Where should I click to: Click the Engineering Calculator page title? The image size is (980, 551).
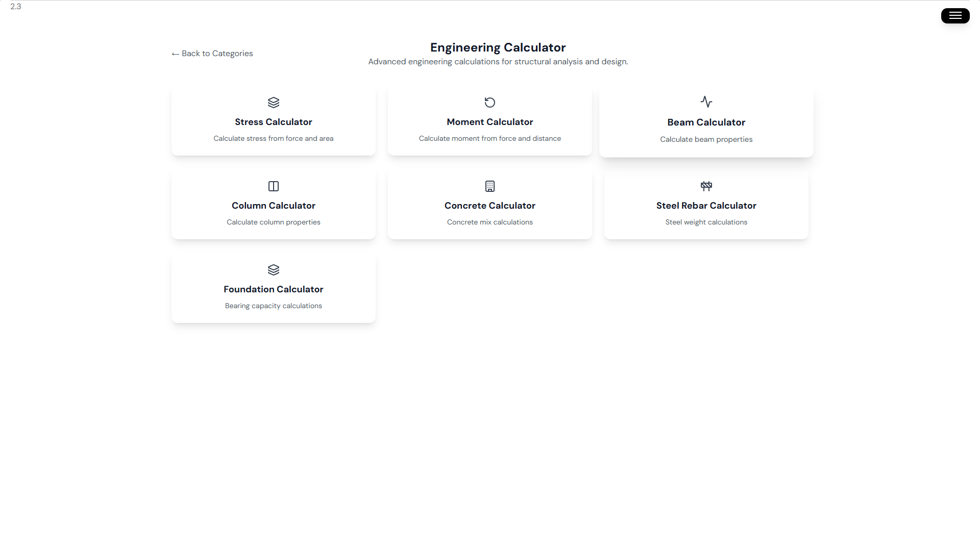pyautogui.click(x=498, y=47)
